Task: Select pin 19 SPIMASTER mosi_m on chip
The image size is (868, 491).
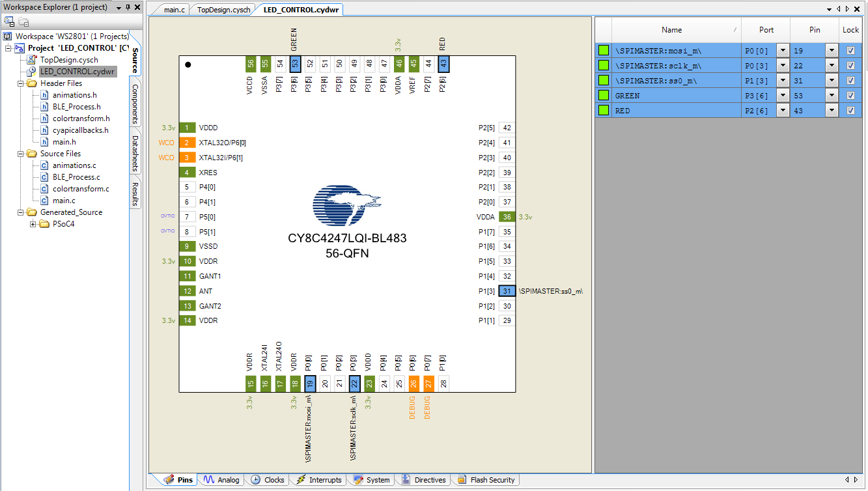Action: coord(310,384)
